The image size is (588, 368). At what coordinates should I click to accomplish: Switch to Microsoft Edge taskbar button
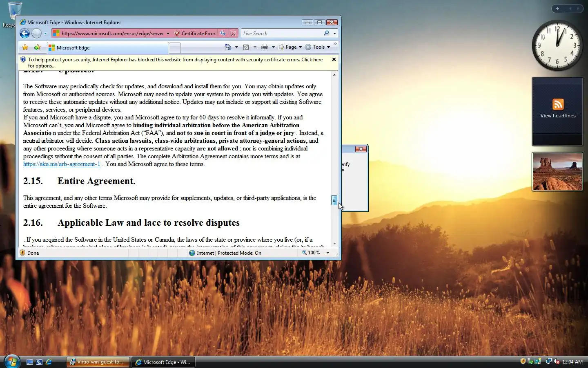click(x=164, y=362)
